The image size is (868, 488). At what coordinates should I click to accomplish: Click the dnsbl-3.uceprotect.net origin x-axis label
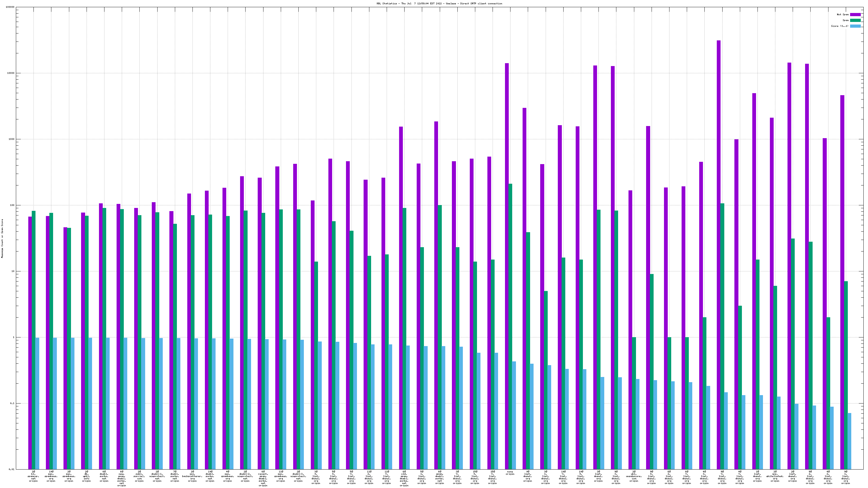click(x=298, y=476)
